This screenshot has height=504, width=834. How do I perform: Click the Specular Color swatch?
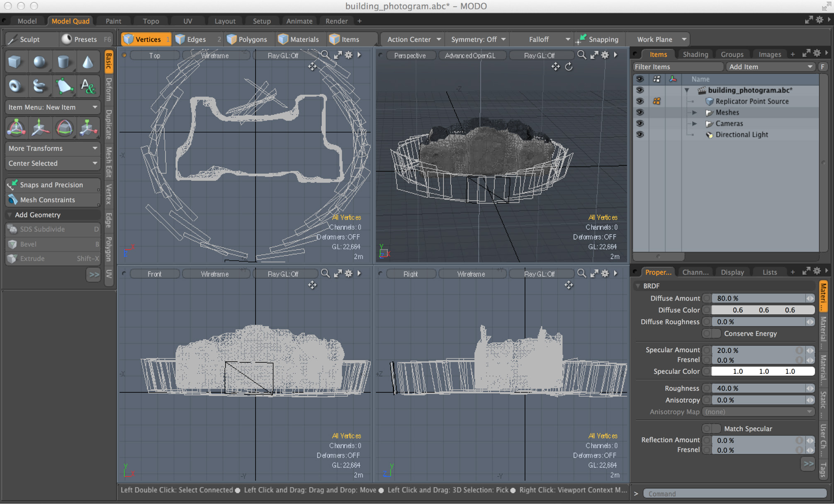(x=763, y=371)
